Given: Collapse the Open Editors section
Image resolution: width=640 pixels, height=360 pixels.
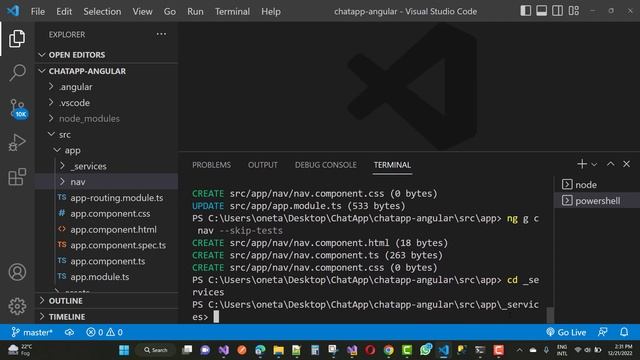Looking at the screenshot, I should [x=107, y=55].
